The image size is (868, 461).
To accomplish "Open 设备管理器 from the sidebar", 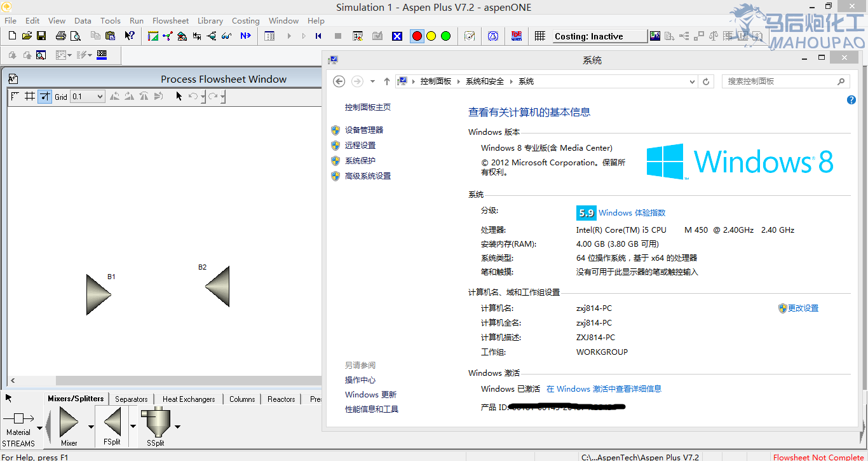I will click(x=364, y=130).
